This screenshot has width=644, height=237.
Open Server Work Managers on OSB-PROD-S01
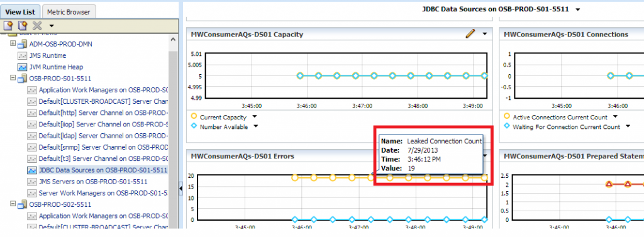pos(104,193)
